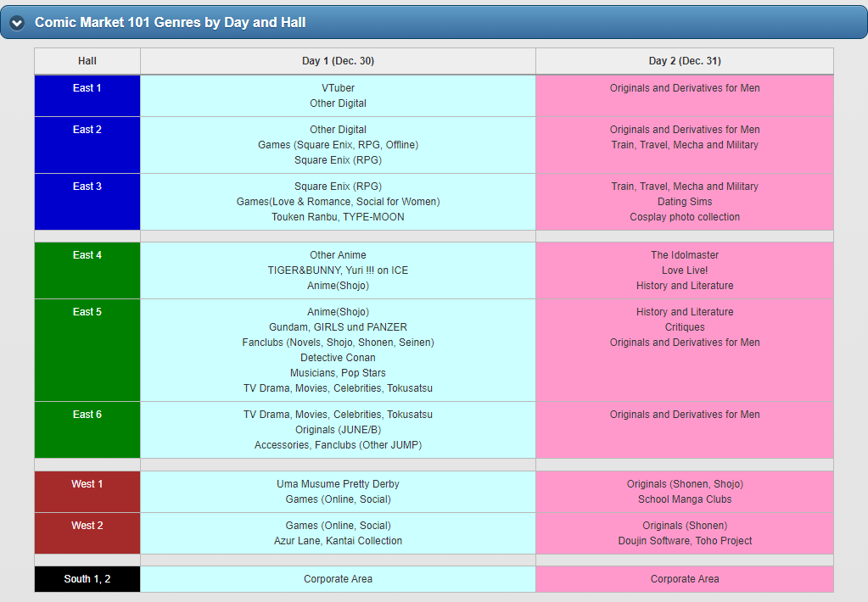Click 'Games (Square Enix, RPG, Offline)' text
868x602 pixels.
point(338,145)
